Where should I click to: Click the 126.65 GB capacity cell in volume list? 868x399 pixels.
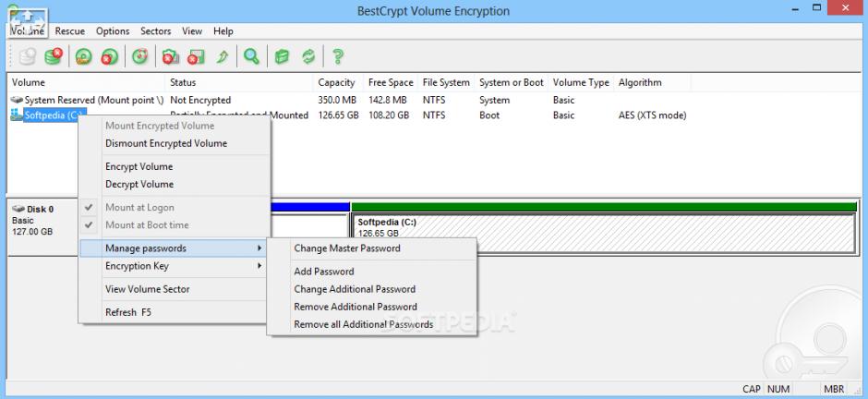[338, 115]
